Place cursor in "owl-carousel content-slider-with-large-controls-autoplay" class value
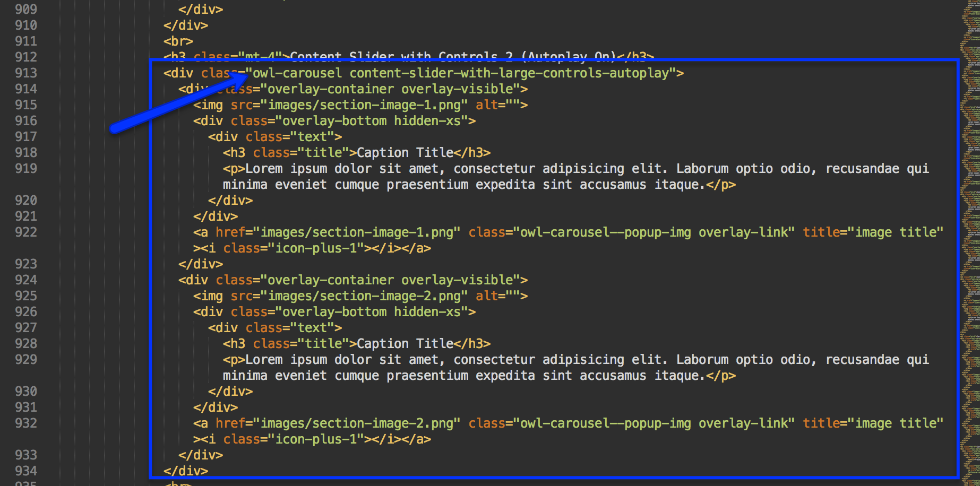The image size is (980, 486). (467, 73)
